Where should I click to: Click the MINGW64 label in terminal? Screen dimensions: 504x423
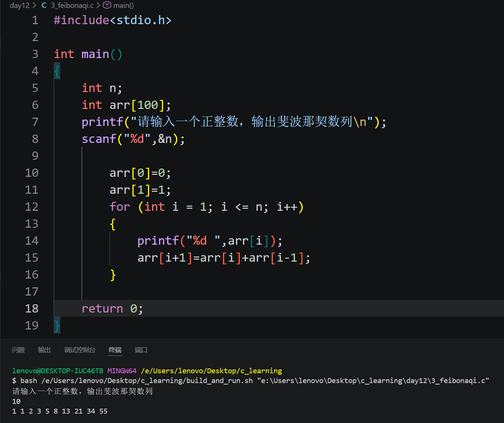(122, 371)
